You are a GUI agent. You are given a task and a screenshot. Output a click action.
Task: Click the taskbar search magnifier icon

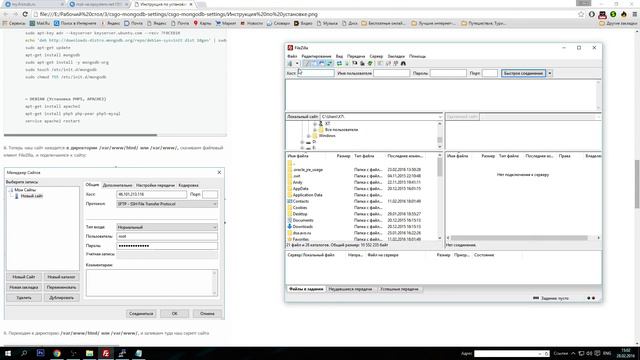pyautogui.click(x=24, y=353)
